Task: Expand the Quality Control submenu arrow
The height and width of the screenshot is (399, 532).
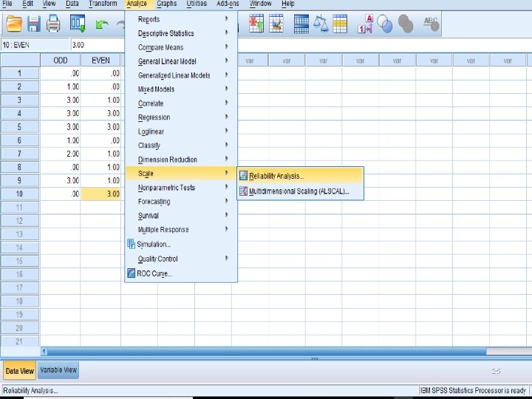Action: 226,258
